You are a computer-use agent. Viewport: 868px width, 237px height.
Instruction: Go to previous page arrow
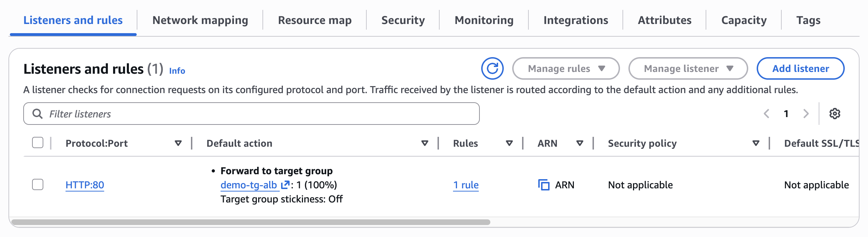(767, 114)
